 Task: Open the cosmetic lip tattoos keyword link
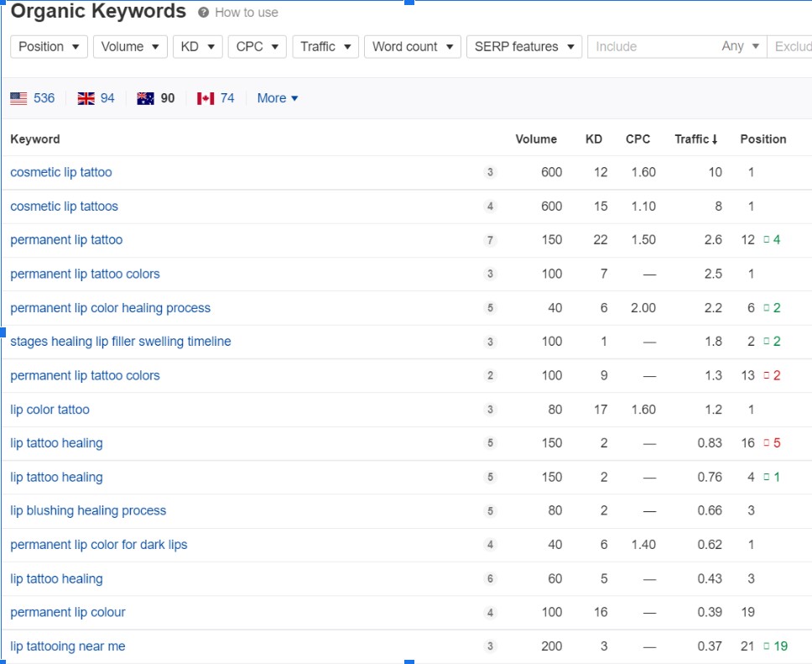[65, 207]
